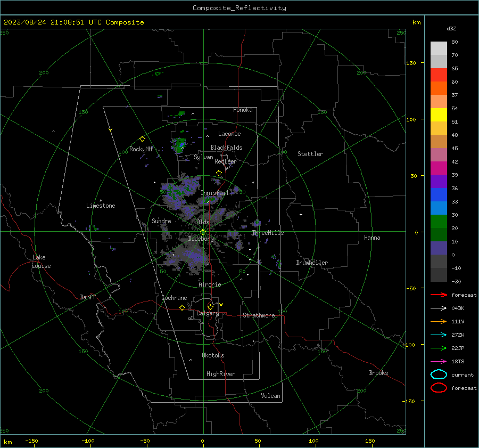Click the Sundre label
The height and width of the screenshot is (448, 479).
click(x=161, y=221)
